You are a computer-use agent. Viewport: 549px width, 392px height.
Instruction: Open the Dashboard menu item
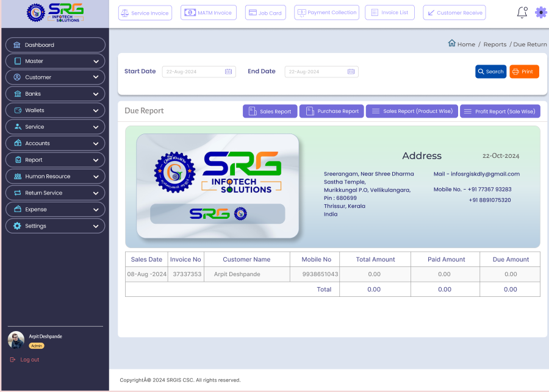pyautogui.click(x=56, y=45)
